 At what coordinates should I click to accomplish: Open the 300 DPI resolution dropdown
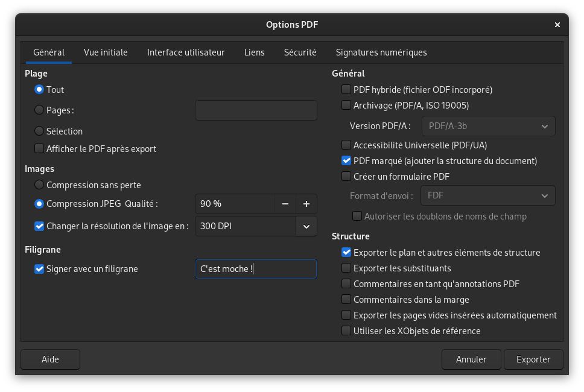click(x=306, y=226)
